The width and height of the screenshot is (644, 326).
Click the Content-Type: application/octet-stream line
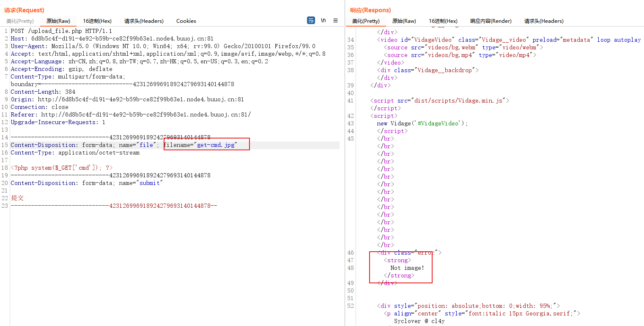pos(75,152)
